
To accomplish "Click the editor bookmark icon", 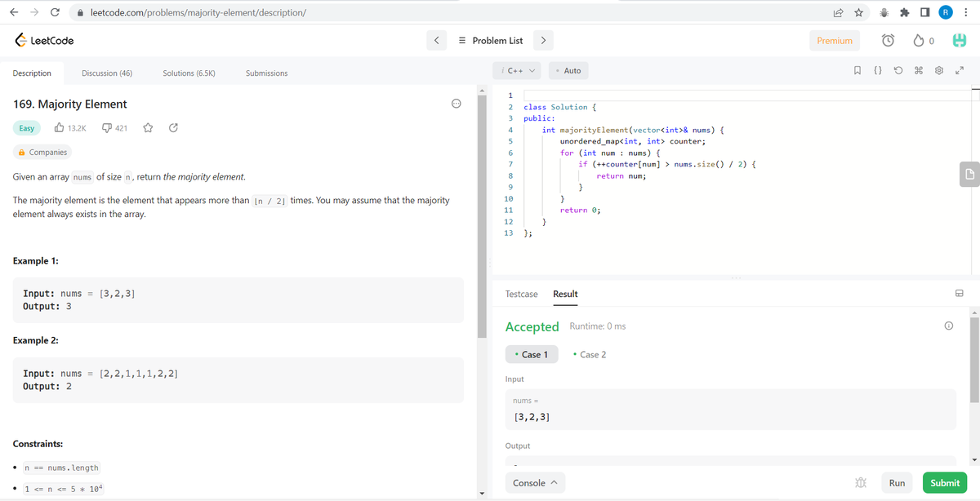I will pos(856,71).
